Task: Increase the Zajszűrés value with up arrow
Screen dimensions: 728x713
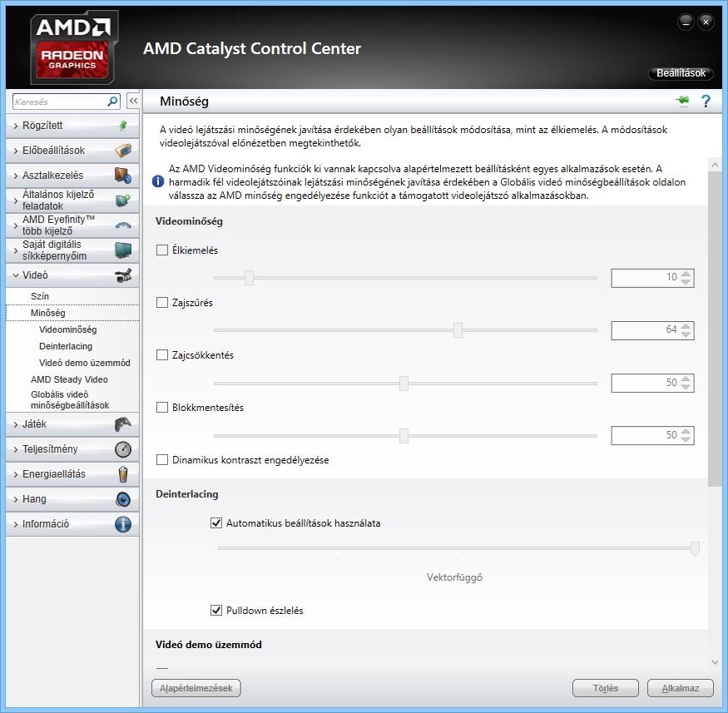Action: tap(686, 326)
